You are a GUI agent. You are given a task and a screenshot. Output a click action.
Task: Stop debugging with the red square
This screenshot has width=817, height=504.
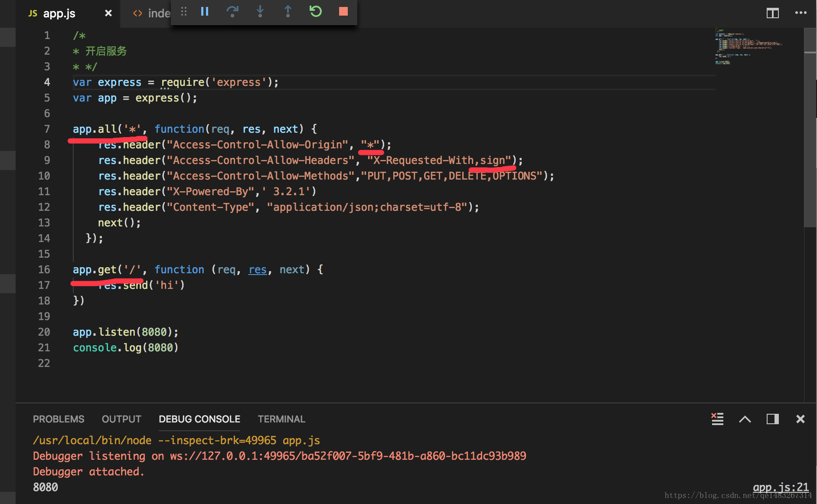pyautogui.click(x=343, y=12)
